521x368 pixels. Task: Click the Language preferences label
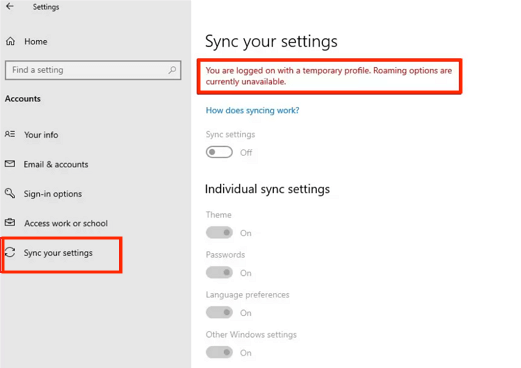247,295
